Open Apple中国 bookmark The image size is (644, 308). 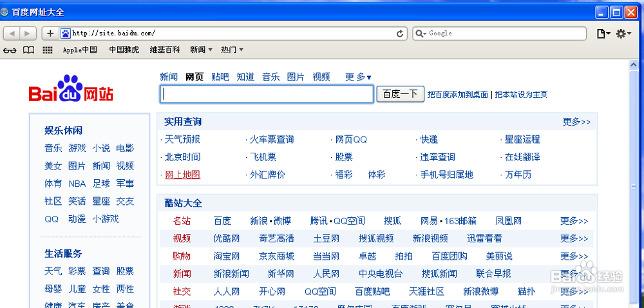tap(80, 50)
